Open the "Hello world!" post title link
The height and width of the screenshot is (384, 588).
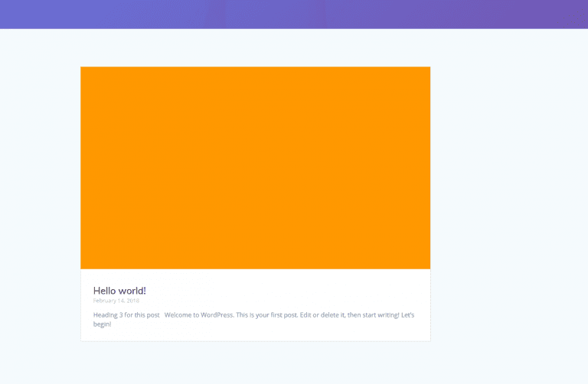[119, 291]
